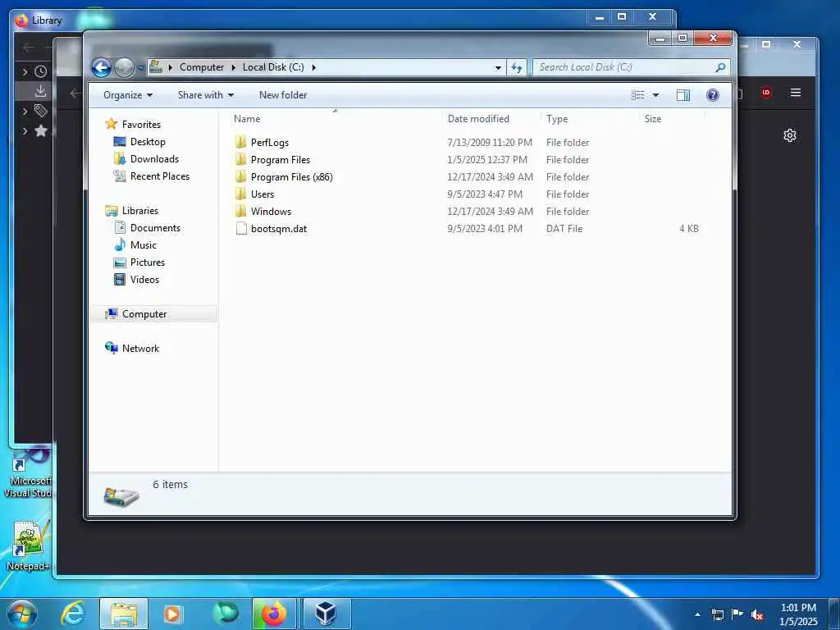
Task: Select the Windows folder
Action: (x=271, y=211)
